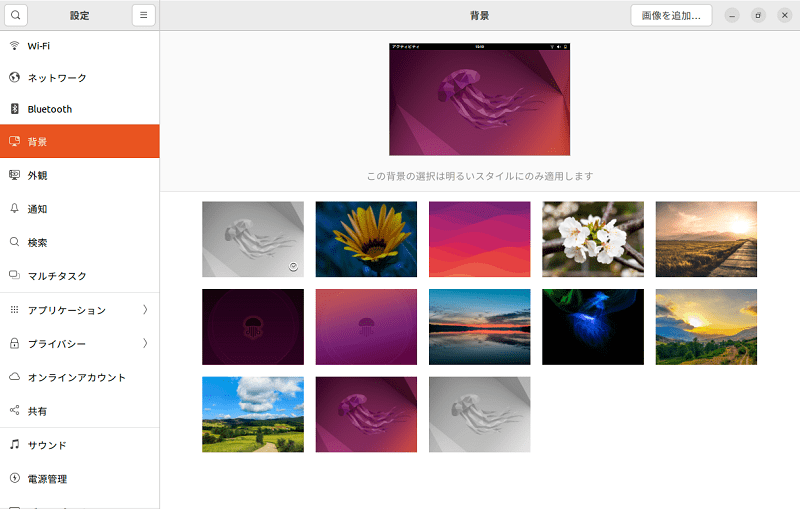The height and width of the screenshot is (509, 800).
Task: Expand プライバシー with its chevron arrow
Action: (x=145, y=343)
